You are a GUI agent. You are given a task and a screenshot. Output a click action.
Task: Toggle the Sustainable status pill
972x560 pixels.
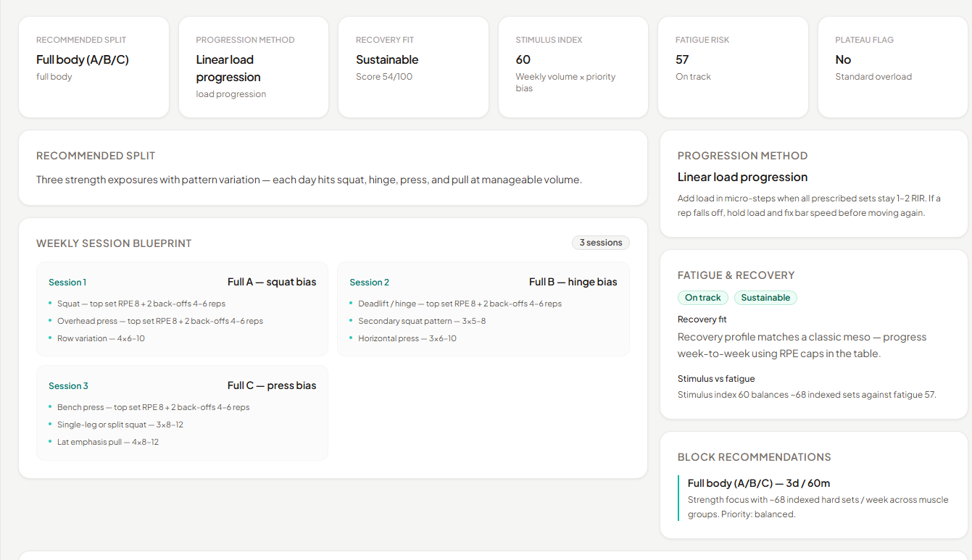(x=765, y=297)
